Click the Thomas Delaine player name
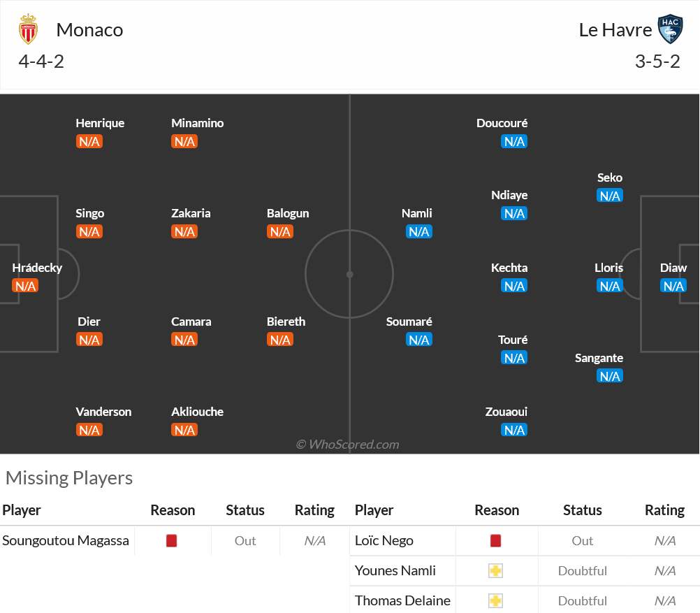Image resolution: width=700 pixels, height=613 pixels. (402, 600)
